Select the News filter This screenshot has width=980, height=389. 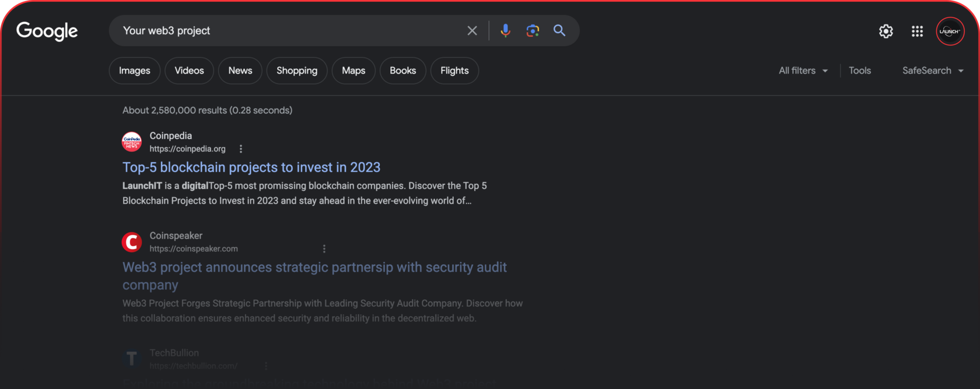click(240, 71)
